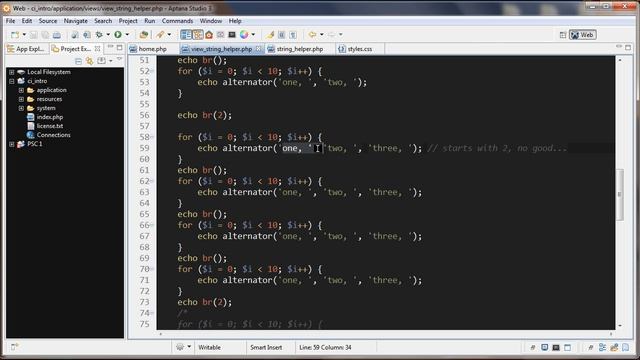The height and width of the screenshot is (360, 640).
Task: Click the fast view icon in the status bar corner
Action: [14, 347]
